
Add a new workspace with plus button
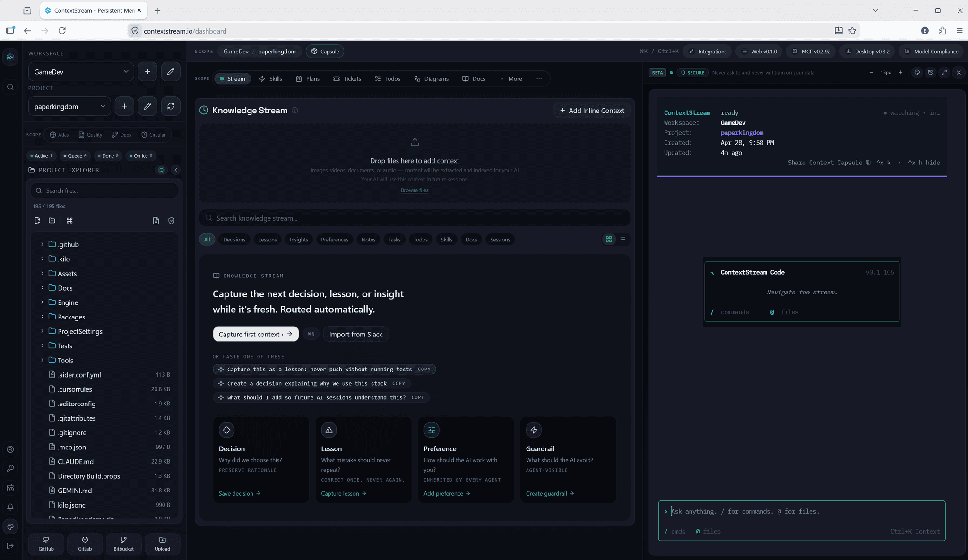[x=147, y=71]
